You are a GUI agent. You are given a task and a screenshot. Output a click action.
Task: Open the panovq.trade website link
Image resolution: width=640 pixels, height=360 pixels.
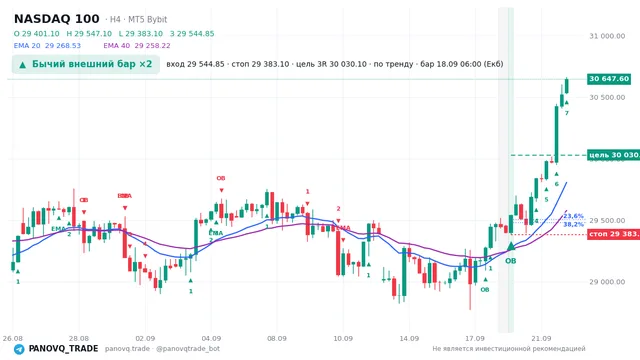click(x=127, y=349)
